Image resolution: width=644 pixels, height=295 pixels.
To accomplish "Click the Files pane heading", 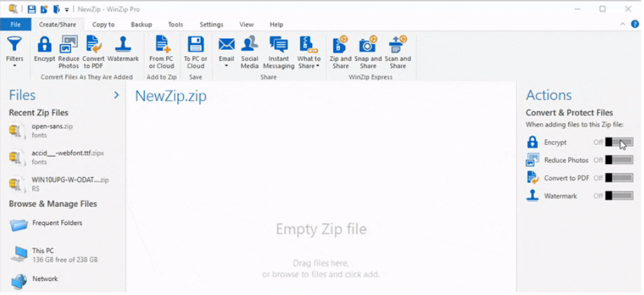I will (22, 95).
